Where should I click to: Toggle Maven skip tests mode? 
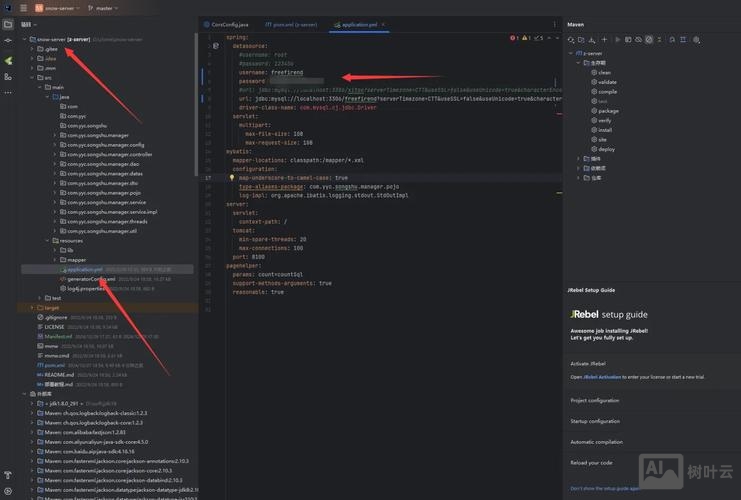[649, 39]
